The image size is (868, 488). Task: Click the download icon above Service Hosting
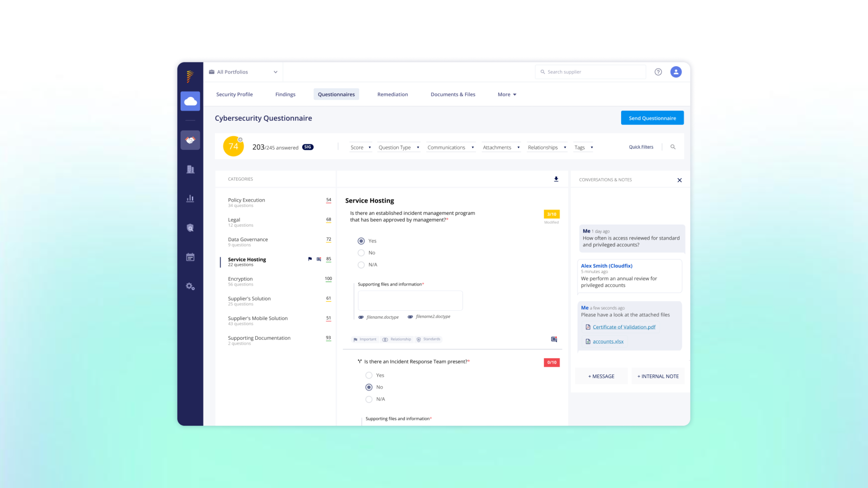tap(556, 179)
